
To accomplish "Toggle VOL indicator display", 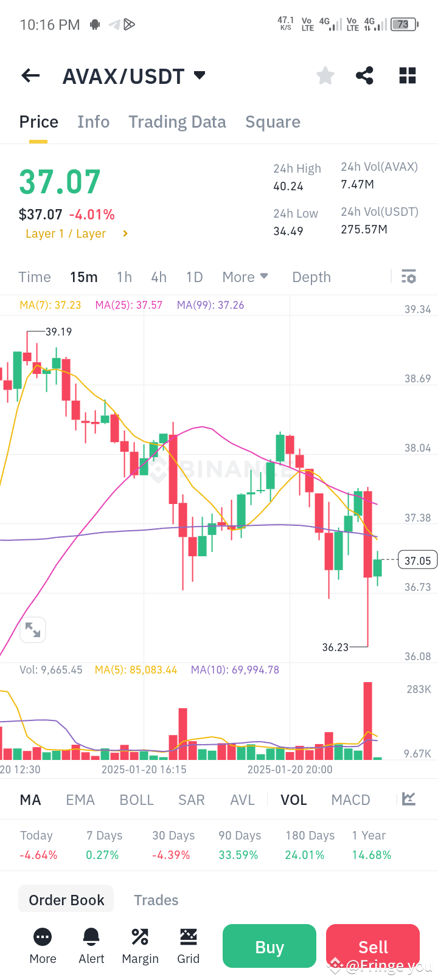I will 294,799.
